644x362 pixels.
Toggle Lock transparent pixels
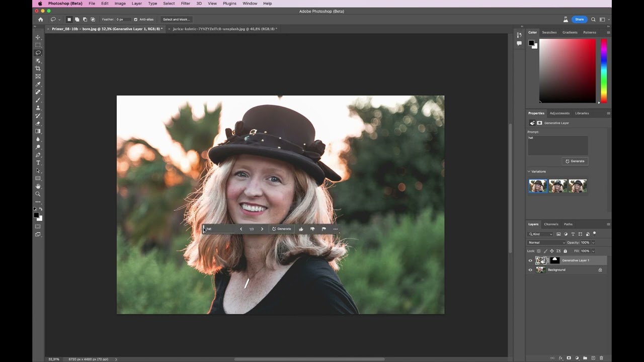click(539, 251)
